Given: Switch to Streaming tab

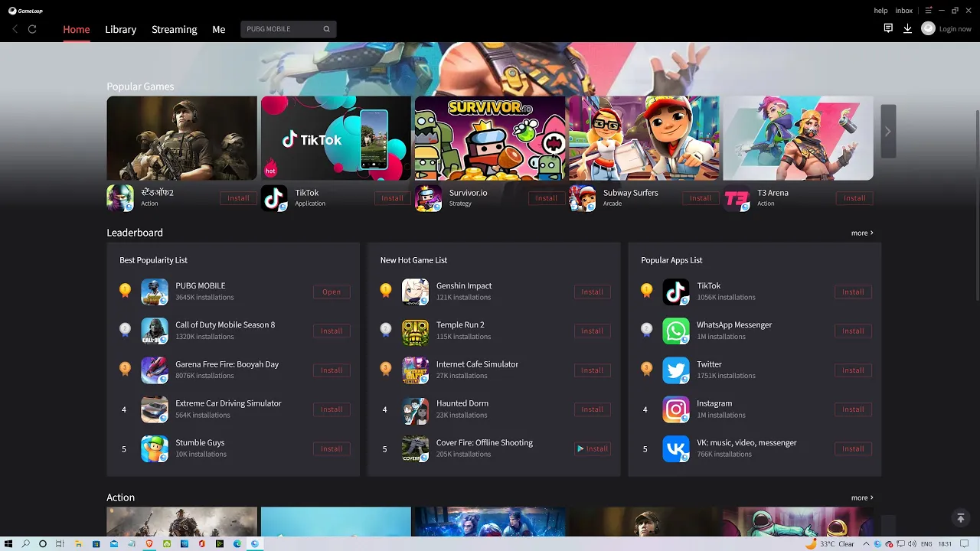Looking at the screenshot, I should coord(175,29).
